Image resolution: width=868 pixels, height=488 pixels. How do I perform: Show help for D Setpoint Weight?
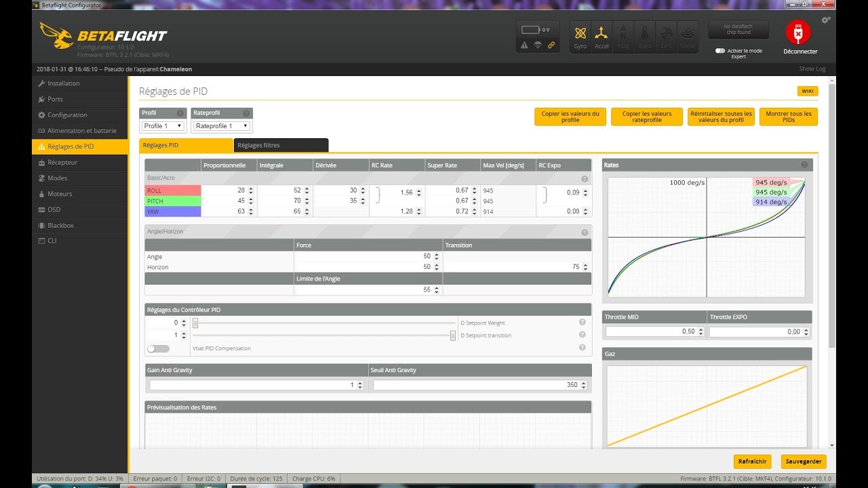click(582, 323)
